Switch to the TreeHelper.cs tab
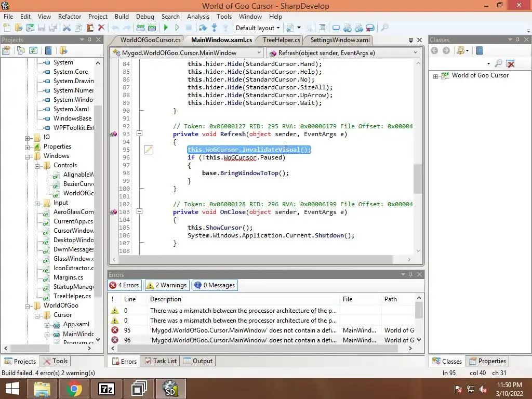 281,40
